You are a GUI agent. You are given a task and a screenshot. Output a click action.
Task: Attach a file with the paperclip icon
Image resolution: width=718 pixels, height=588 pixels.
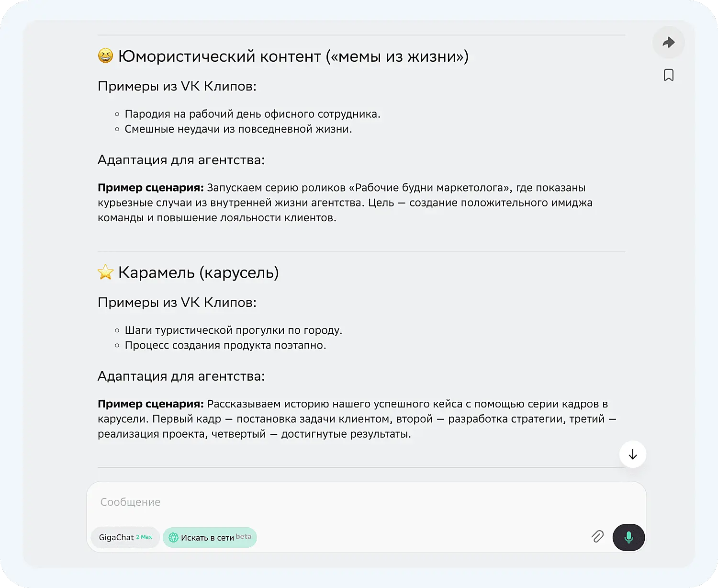coord(597,537)
